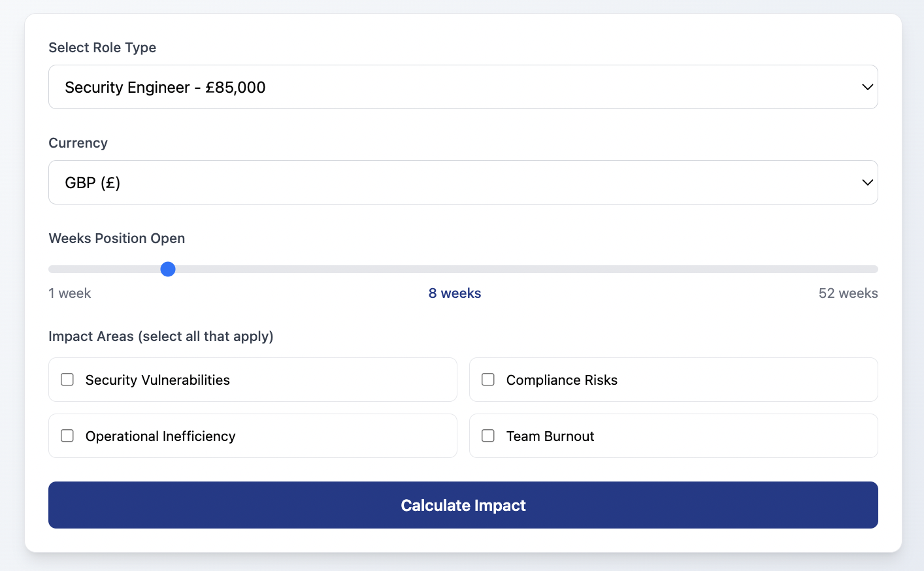Check the Compliance Risks impact area

(487, 379)
